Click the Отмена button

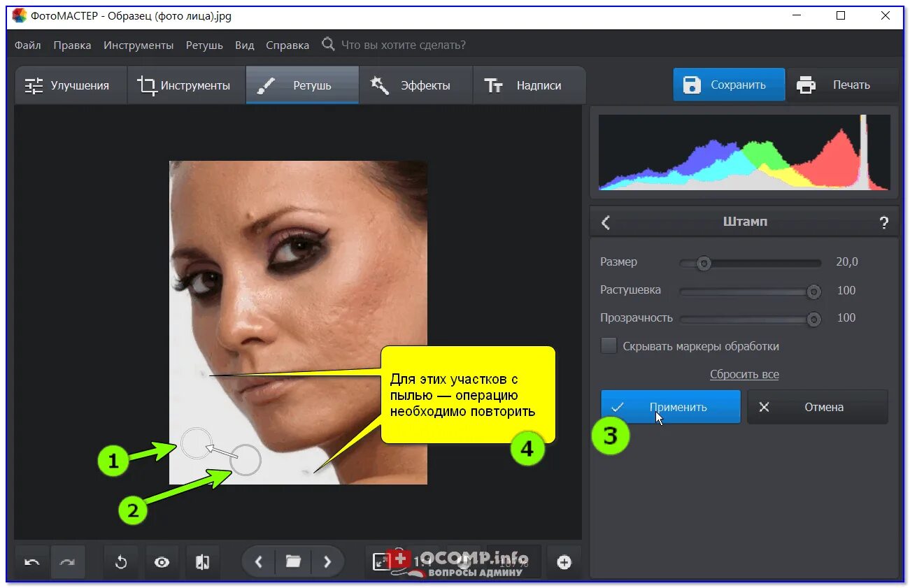[818, 407]
